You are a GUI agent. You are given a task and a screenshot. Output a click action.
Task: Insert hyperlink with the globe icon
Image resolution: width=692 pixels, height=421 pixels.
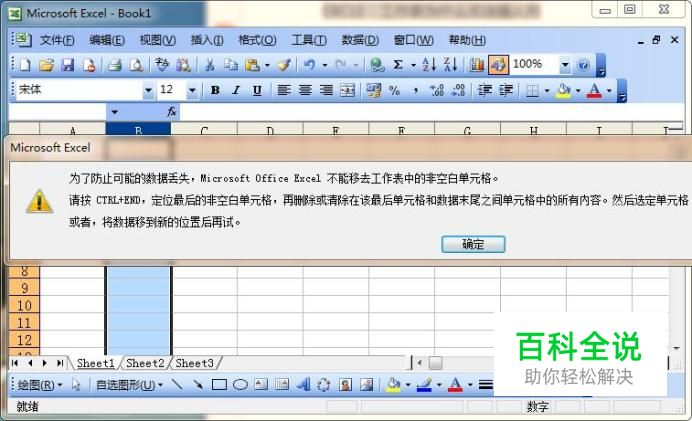pyautogui.click(x=377, y=65)
